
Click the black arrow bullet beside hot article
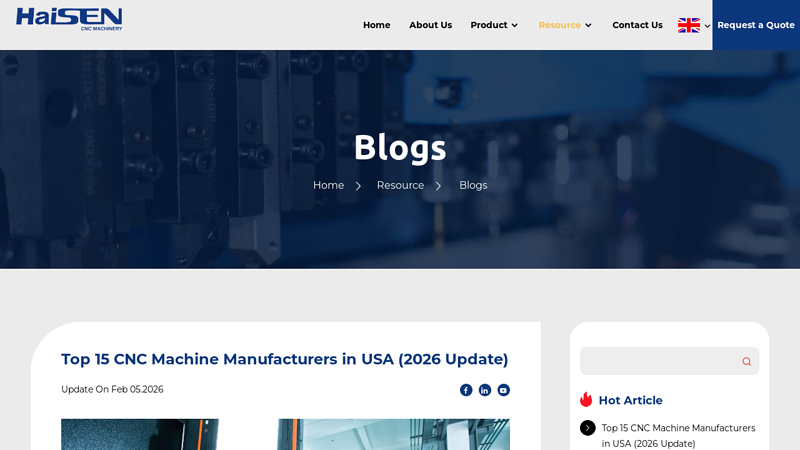coord(588,428)
